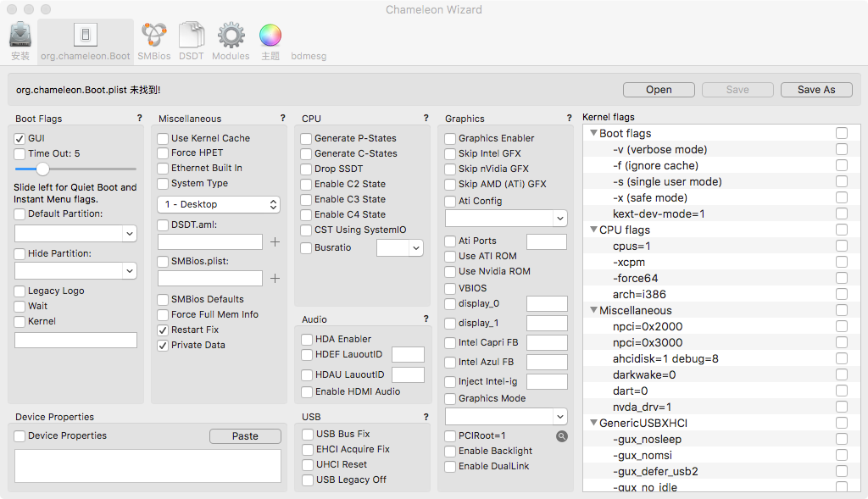Click the Ati Ports input field

[547, 241]
